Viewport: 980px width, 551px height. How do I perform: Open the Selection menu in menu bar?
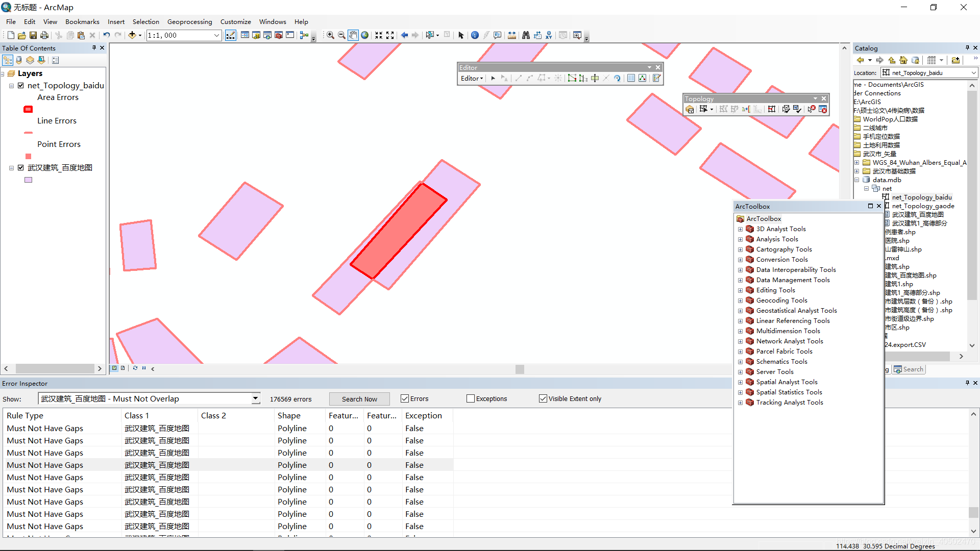tap(143, 21)
